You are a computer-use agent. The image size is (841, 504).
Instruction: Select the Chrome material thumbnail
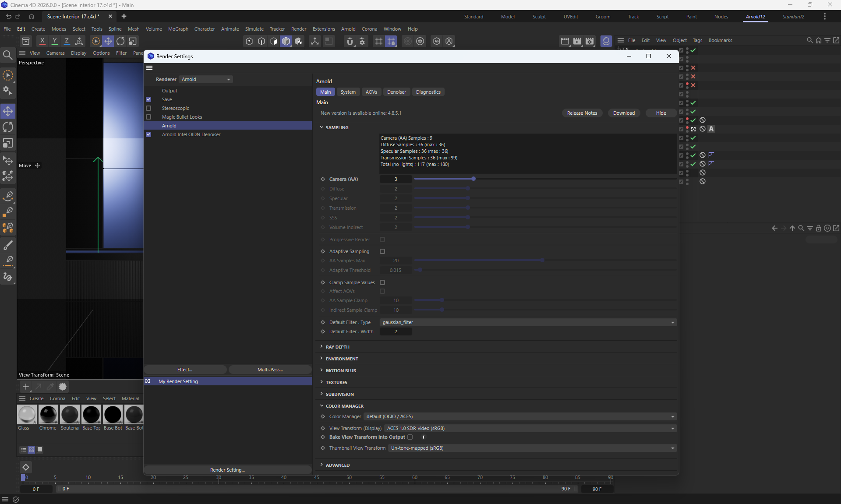point(48,415)
